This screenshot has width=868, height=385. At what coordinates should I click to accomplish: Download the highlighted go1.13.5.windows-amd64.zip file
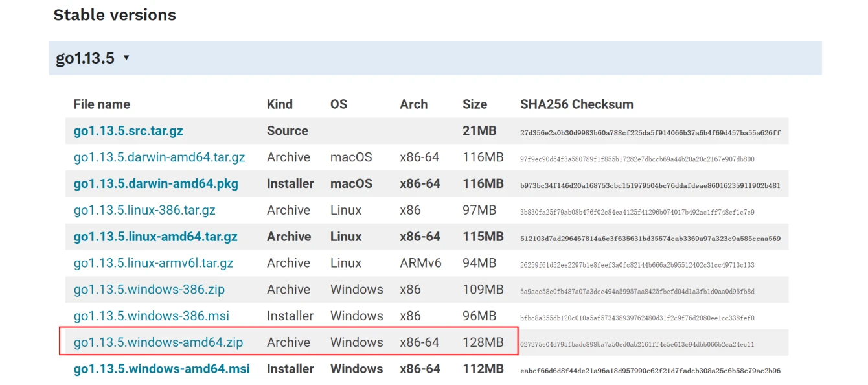click(x=158, y=342)
